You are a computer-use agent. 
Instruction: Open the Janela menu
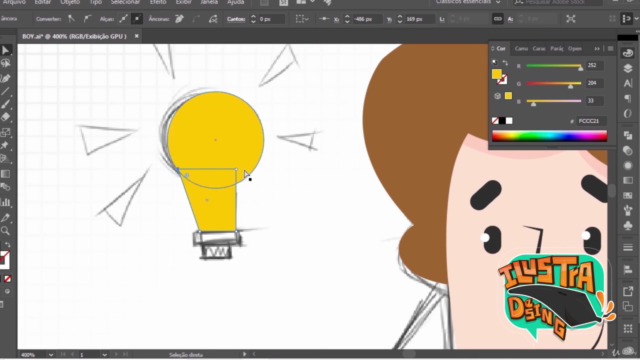pyautogui.click(x=209, y=2)
